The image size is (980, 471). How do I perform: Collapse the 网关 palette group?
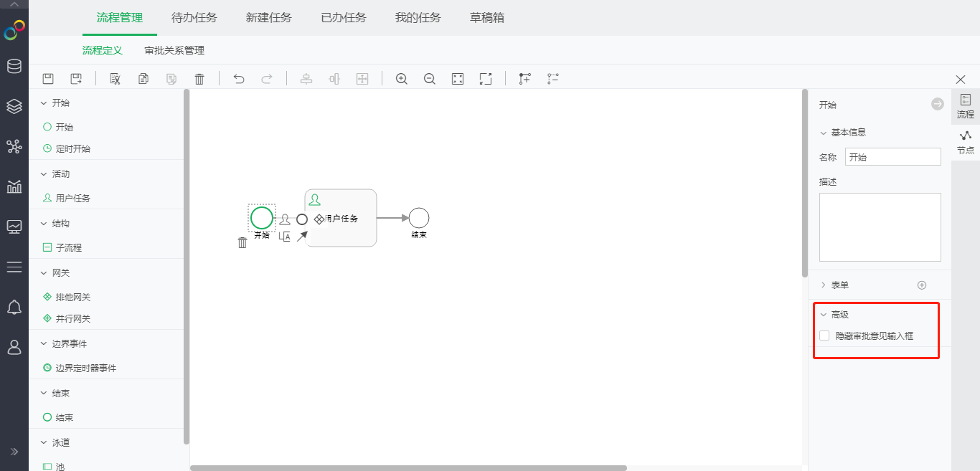(44, 273)
